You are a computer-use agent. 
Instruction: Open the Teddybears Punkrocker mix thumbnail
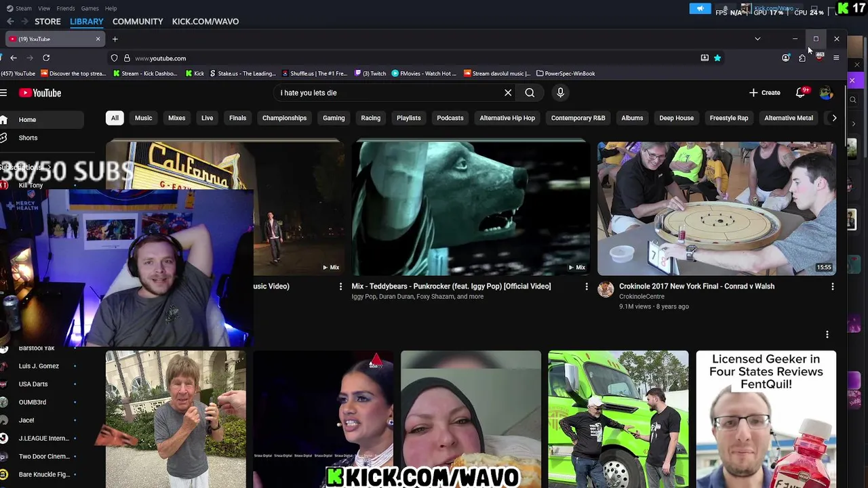(471, 208)
